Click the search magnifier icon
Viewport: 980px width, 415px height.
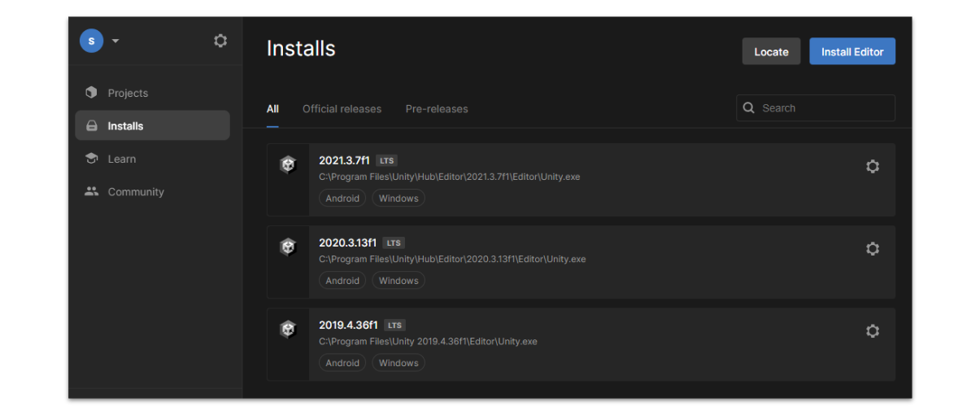[x=749, y=108]
